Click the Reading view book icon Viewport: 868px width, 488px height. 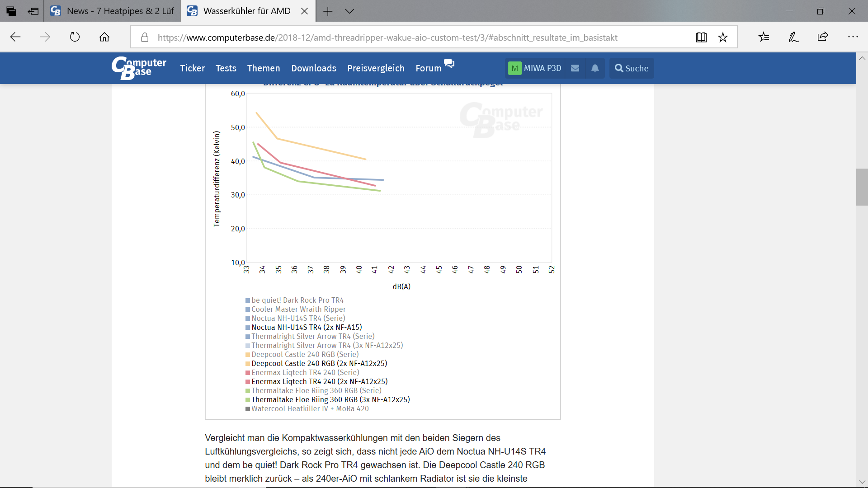[701, 38]
